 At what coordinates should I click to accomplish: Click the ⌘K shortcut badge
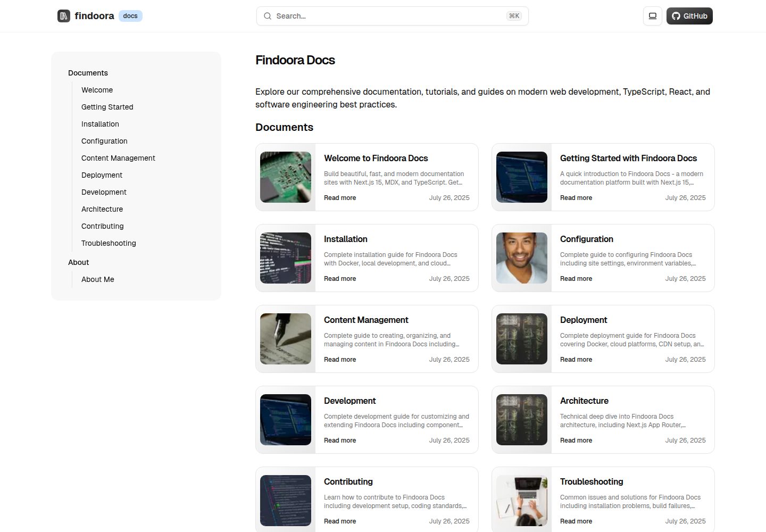click(514, 16)
